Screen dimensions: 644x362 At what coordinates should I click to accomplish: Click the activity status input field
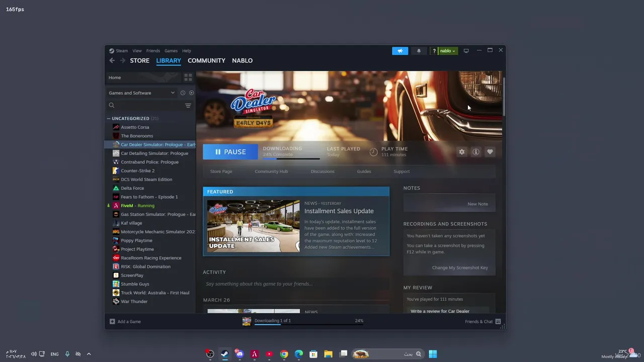tap(296, 284)
